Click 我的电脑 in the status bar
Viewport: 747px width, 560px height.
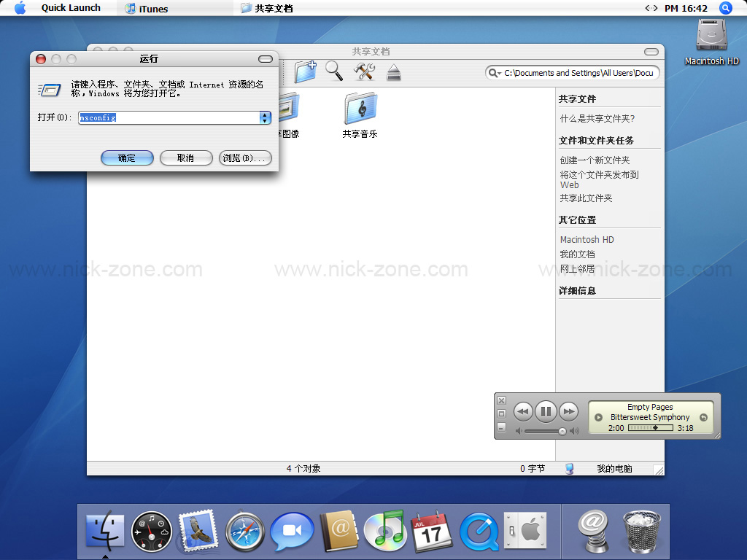(614, 469)
